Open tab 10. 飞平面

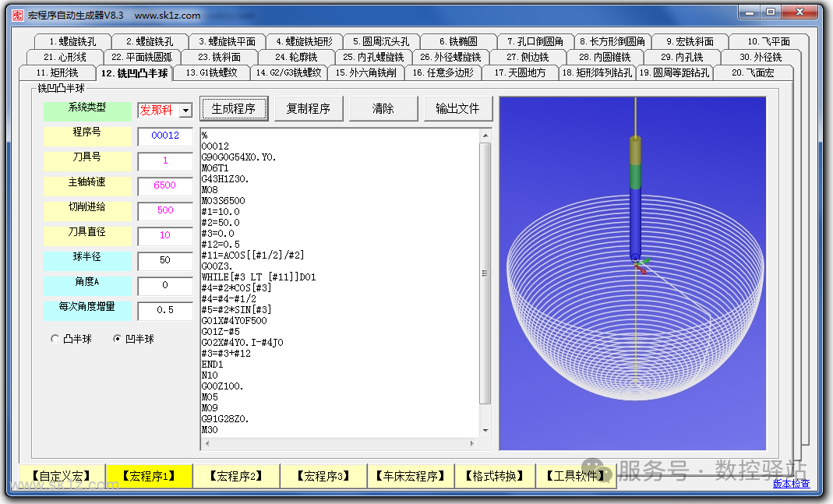(769, 41)
